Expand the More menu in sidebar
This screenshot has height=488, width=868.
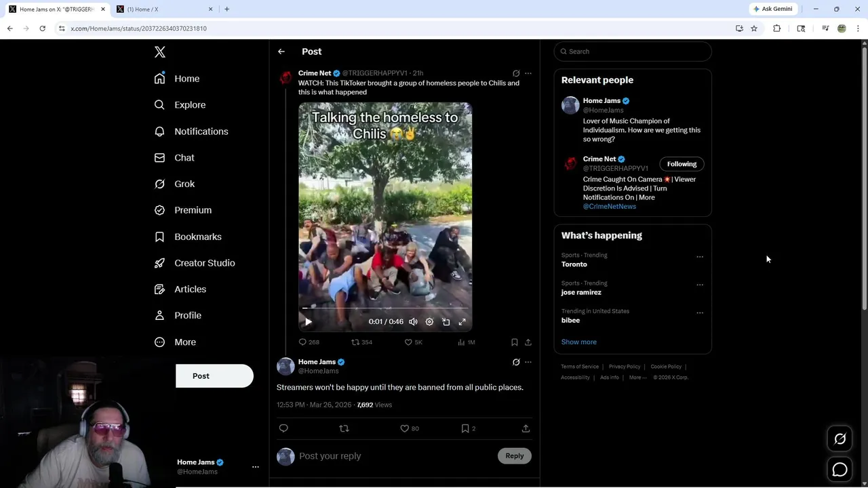point(175,342)
